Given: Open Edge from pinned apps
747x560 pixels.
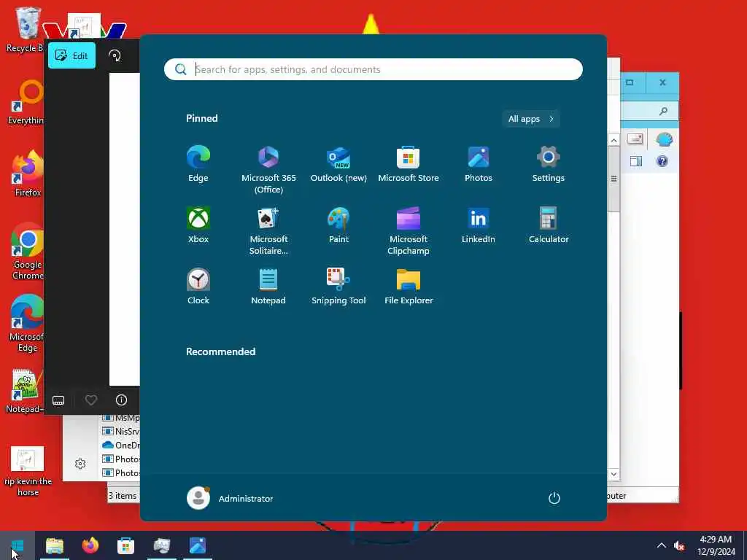Looking at the screenshot, I should [x=198, y=164].
